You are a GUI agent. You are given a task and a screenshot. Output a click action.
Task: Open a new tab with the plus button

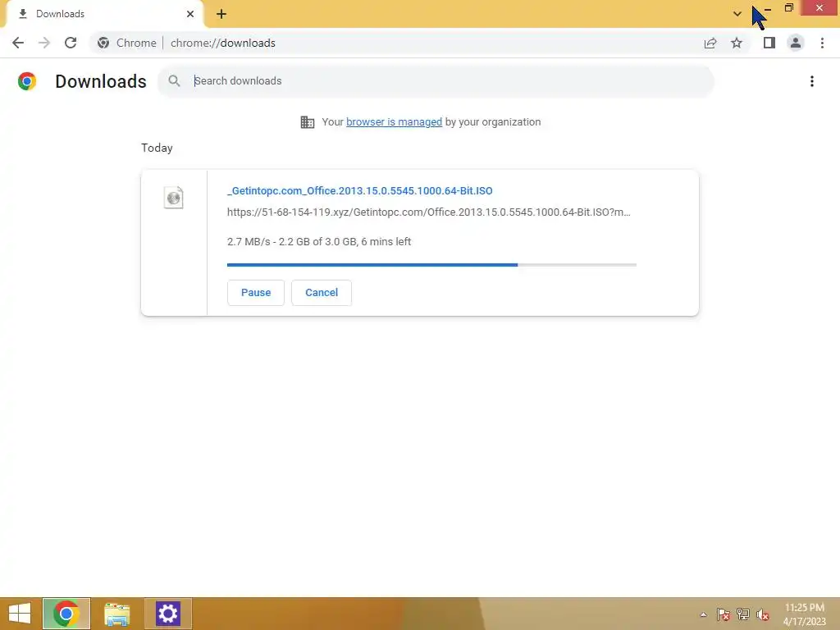pos(221,14)
